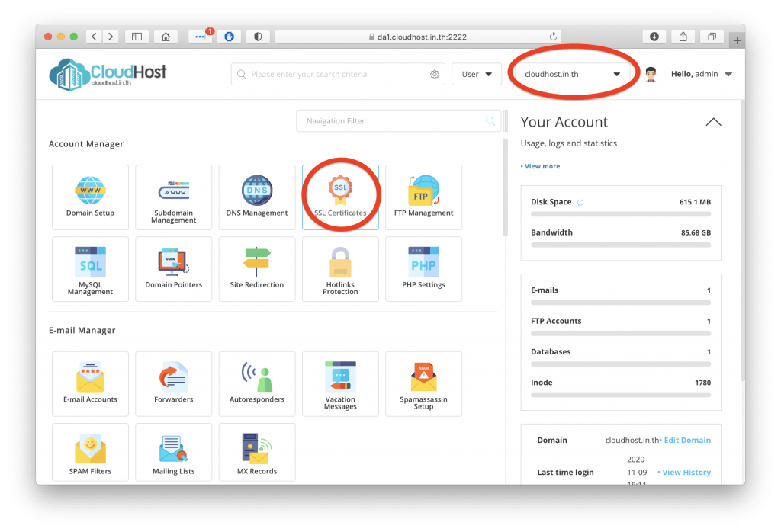
Task: Open the Domain Setup icon
Action: tap(90, 197)
